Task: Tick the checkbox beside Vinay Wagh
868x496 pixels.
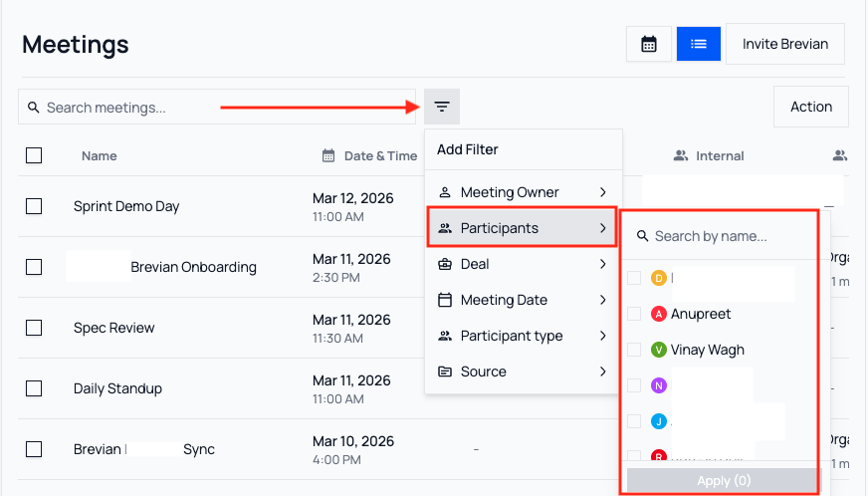Action: tap(634, 350)
